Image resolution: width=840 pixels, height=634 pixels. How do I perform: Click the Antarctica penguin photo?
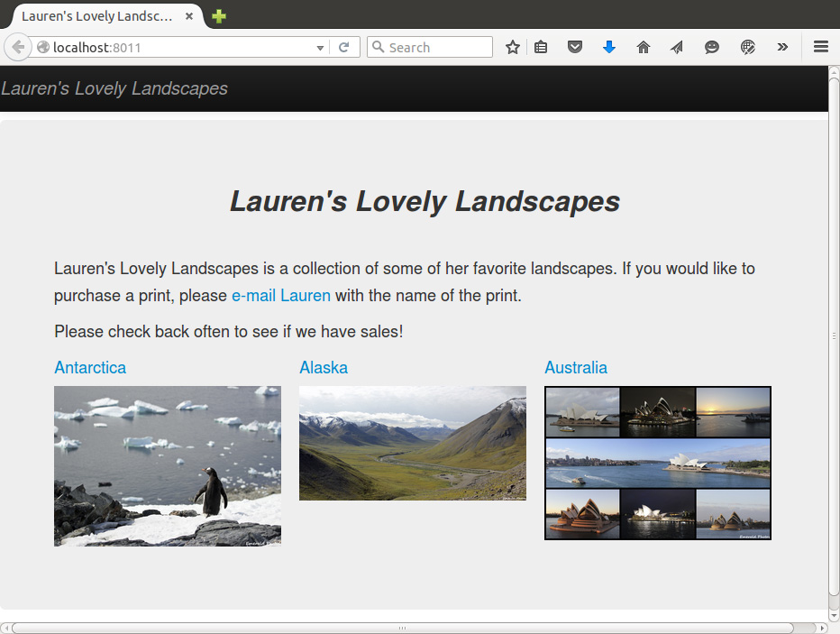167,465
